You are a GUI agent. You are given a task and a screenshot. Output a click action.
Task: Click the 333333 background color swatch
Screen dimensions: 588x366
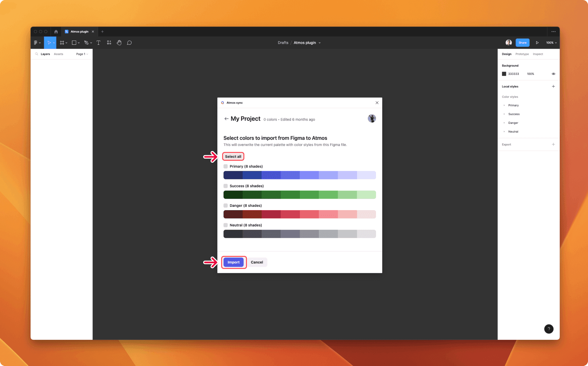tap(504, 74)
